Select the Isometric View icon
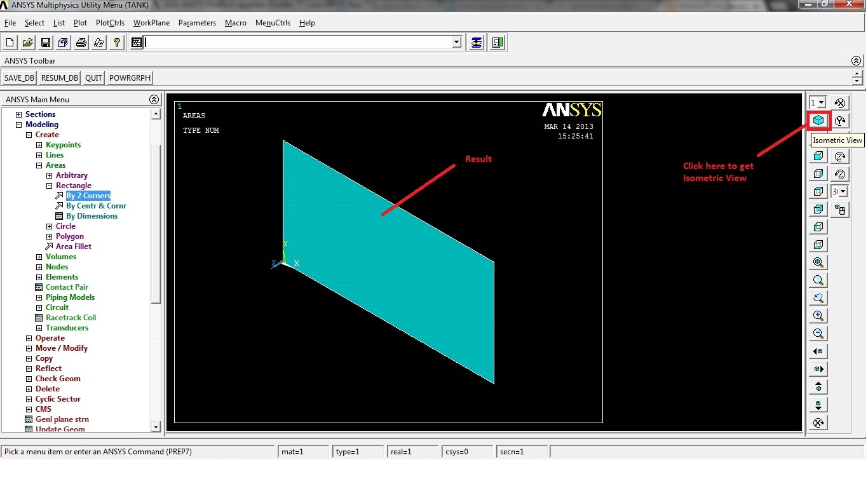Screen dimensions: 868x488 click(818, 119)
